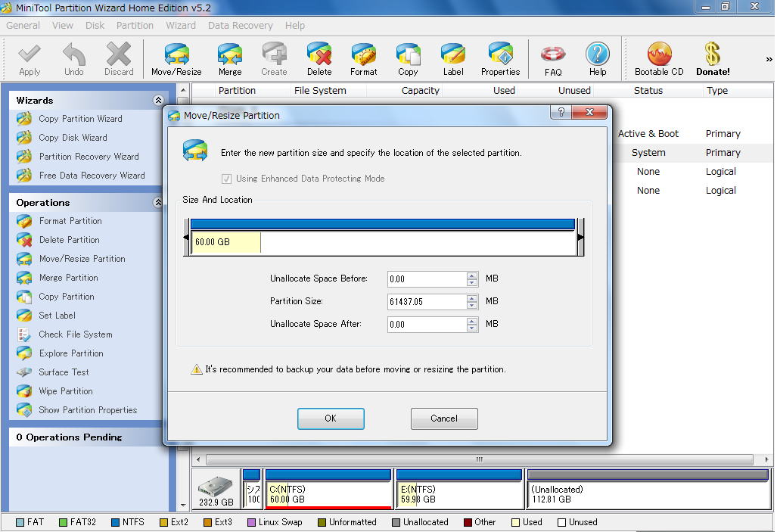Increase Unallocate Space After value
This screenshot has width=777, height=532.
tap(472, 321)
